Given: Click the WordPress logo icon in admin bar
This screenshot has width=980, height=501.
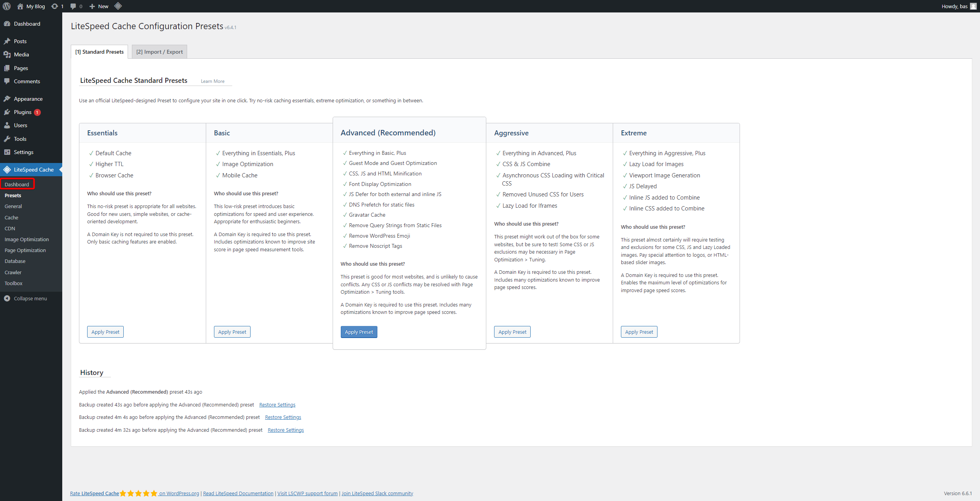Looking at the screenshot, I should pos(7,6).
